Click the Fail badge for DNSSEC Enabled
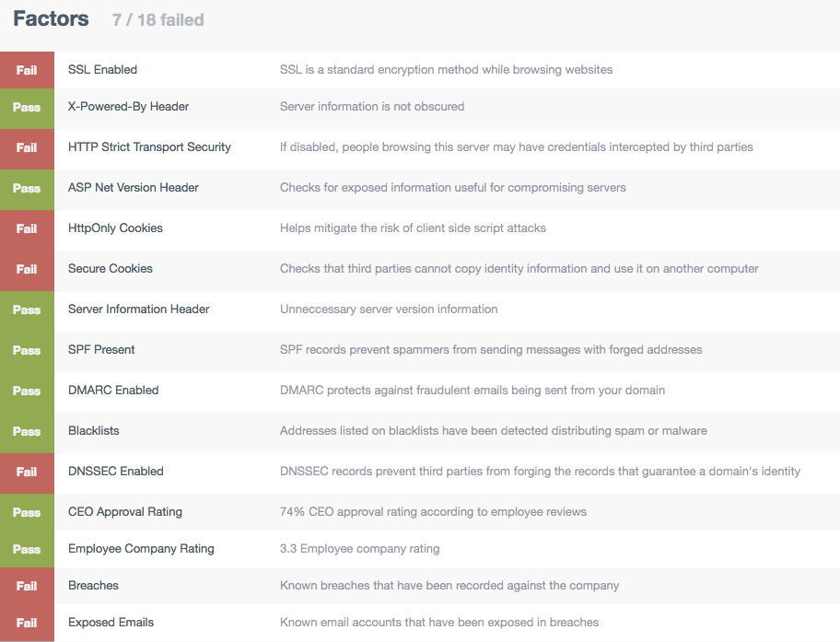The image size is (840, 642). coord(27,472)
